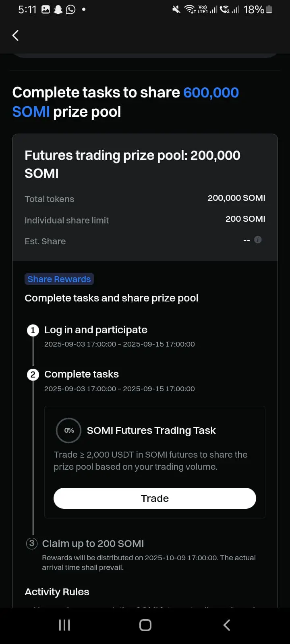
Task: Tap the Total tokens row
Action: (145, 198)
